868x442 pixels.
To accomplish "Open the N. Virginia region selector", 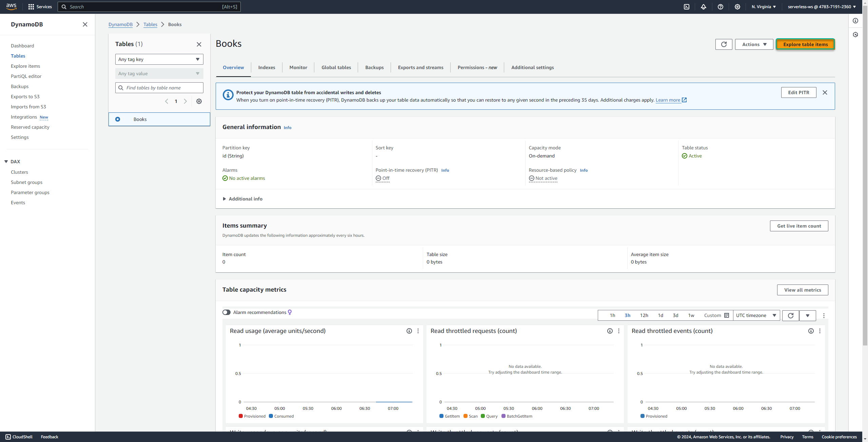I will coord(764,7).
